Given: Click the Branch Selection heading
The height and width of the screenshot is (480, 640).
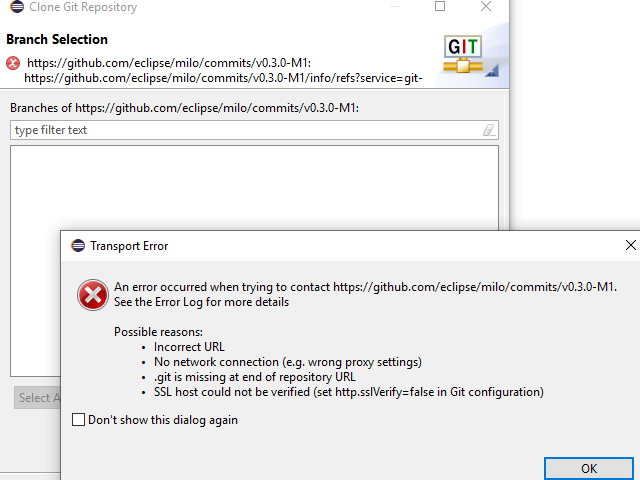Looking at the screenshot, I should click(x=57, y=40).
